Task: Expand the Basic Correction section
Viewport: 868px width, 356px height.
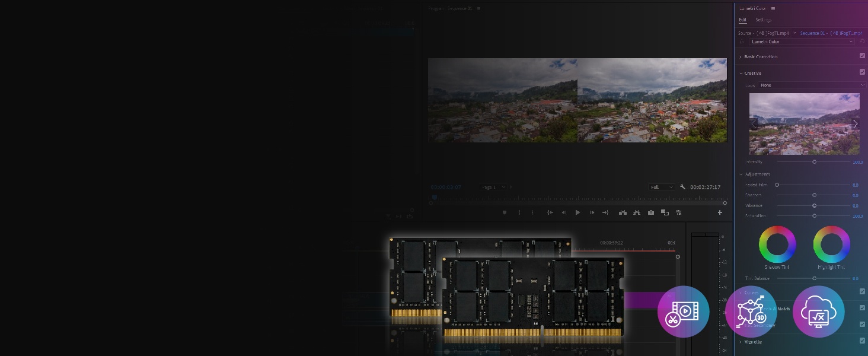Action: click(x=741, y=57)
